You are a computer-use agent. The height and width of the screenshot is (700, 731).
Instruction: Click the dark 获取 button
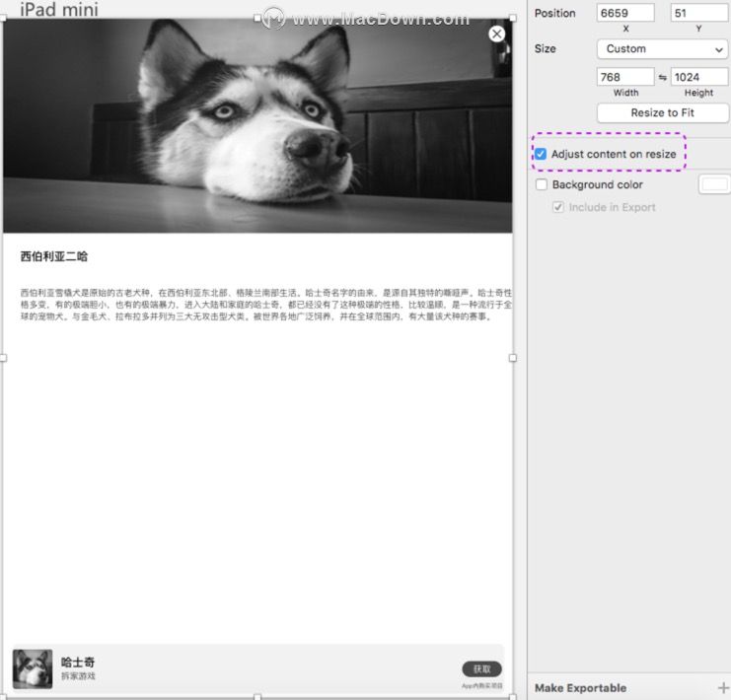click(x=482, y=668)
